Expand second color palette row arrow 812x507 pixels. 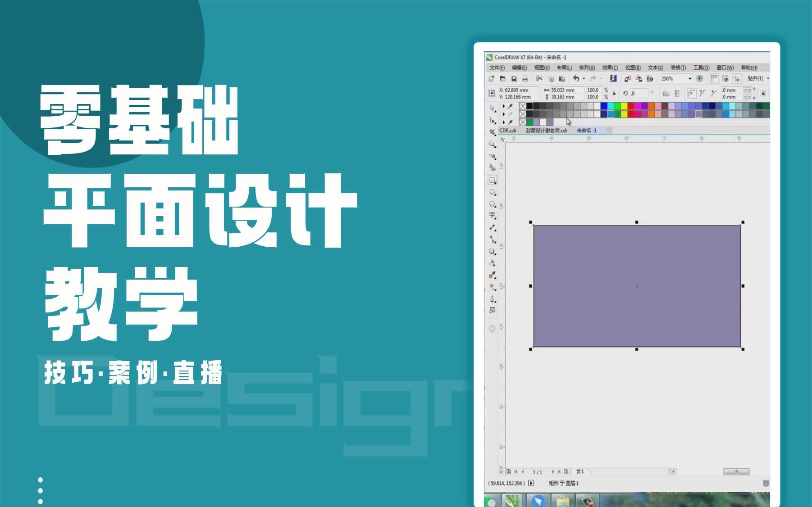click(504, 114)
